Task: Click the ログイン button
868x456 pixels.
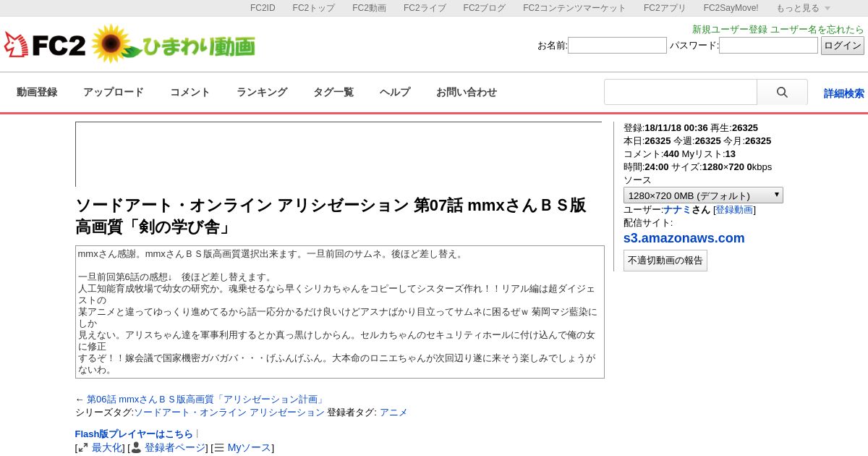Action: 843,46
